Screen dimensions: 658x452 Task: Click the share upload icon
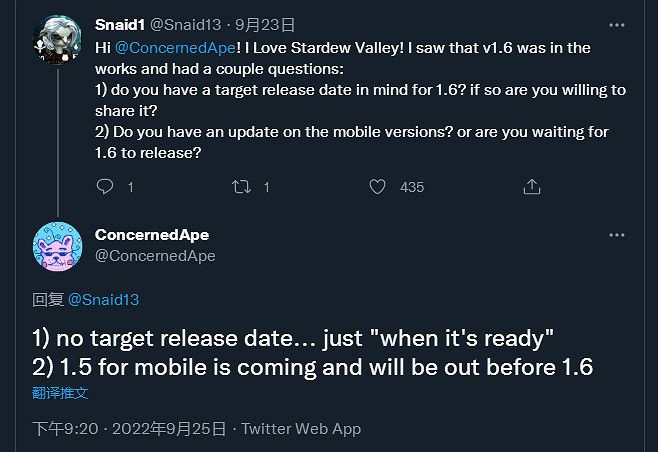[x=532, y=187]
